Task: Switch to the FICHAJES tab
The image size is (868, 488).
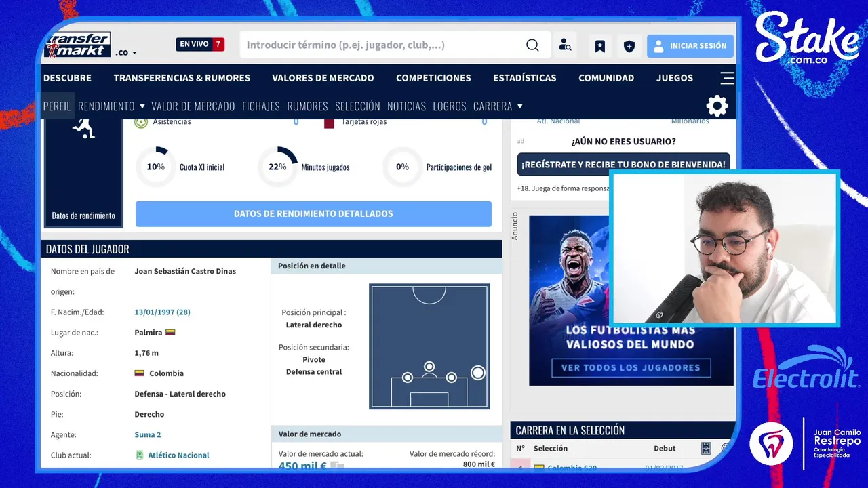Action: (261, 106)
